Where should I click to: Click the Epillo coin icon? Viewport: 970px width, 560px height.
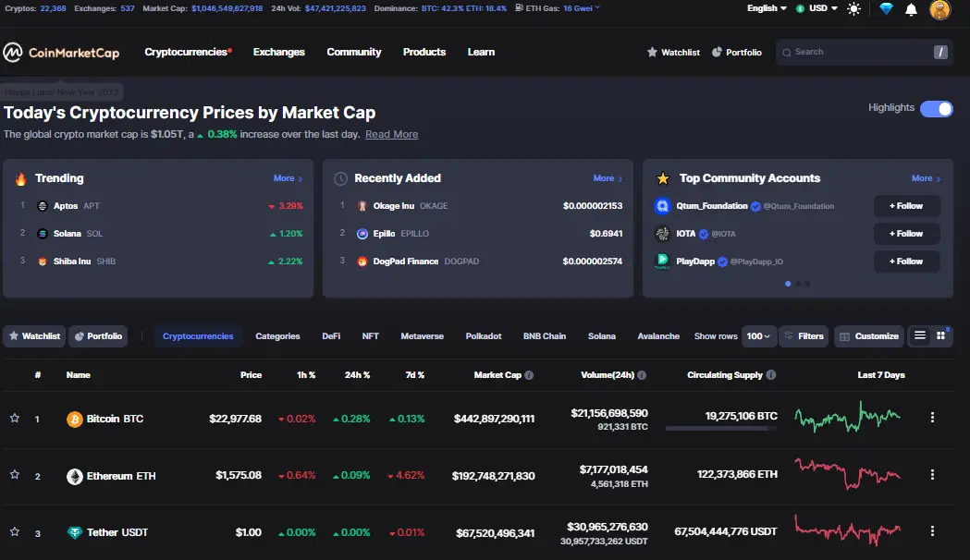pyautogui.click(x=362, y=234)
